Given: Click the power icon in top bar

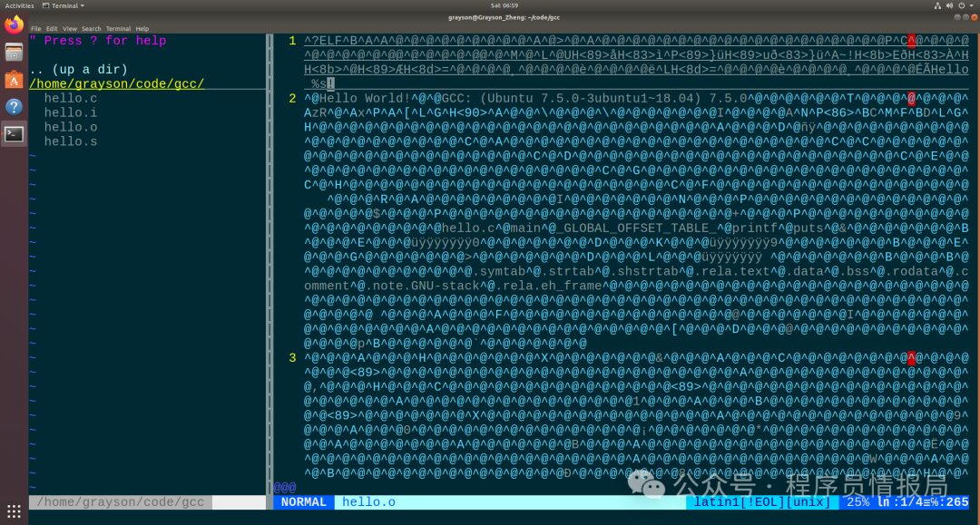Looking at the screenshot, I should coord(961,5).
